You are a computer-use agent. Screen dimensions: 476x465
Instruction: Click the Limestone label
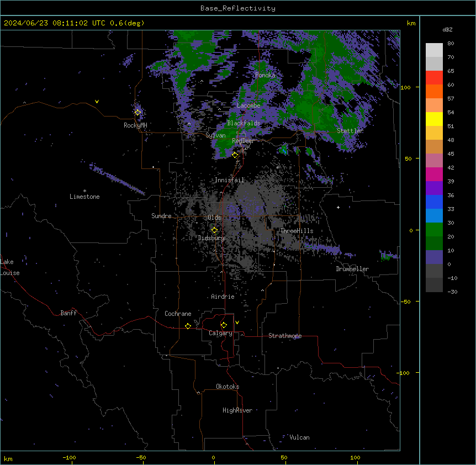point(84,197)
